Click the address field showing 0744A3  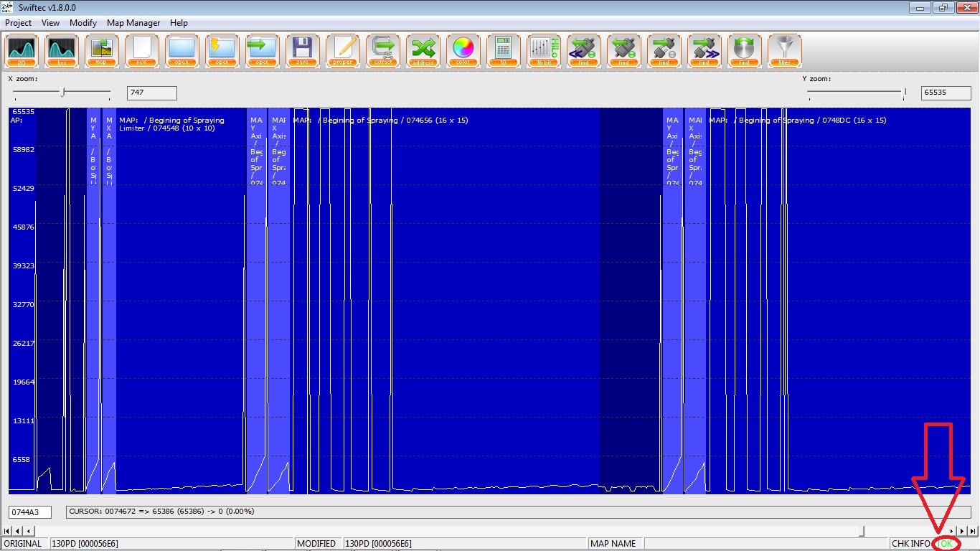point(29,512)
